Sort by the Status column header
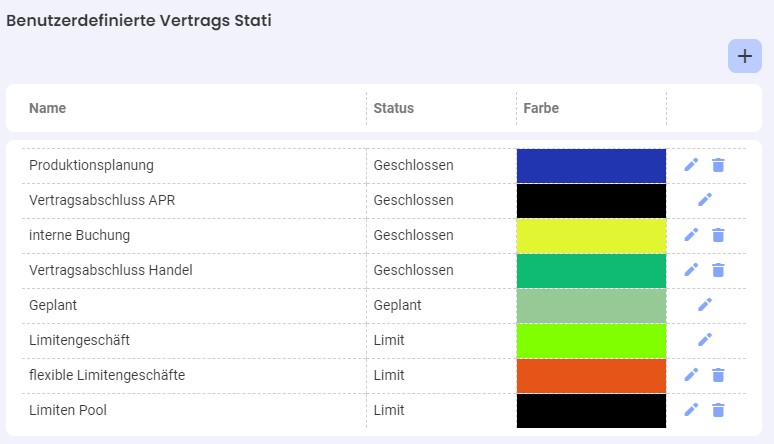774x444 pixels. pos(393,108)
